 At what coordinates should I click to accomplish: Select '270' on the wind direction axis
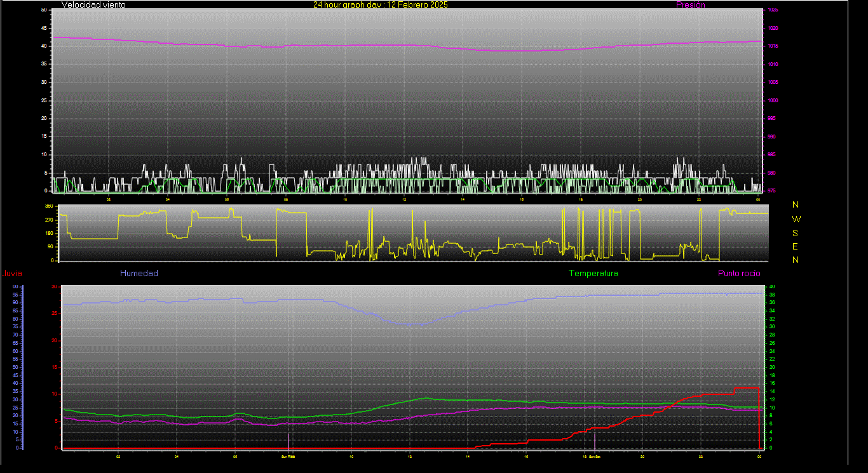(49, 220)
